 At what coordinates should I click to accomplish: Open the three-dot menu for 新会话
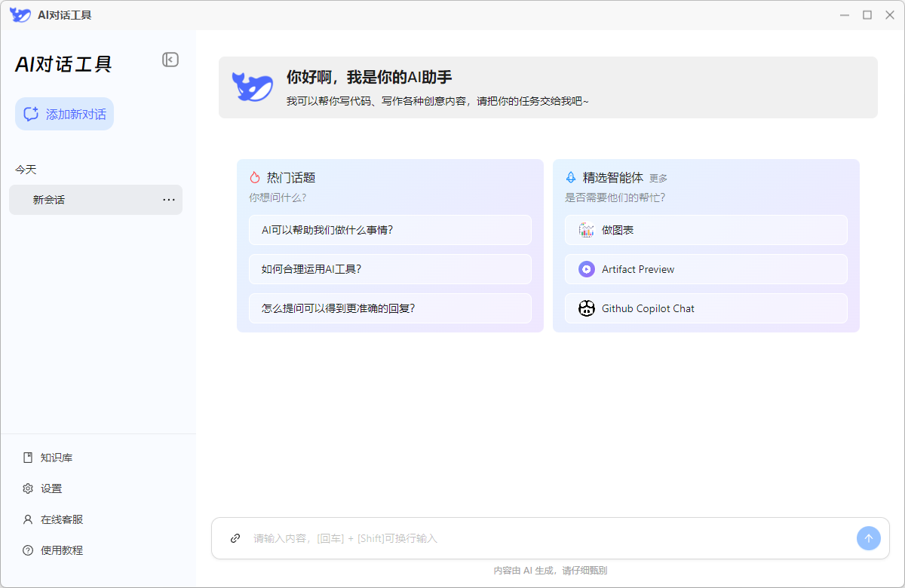(169, 200)
